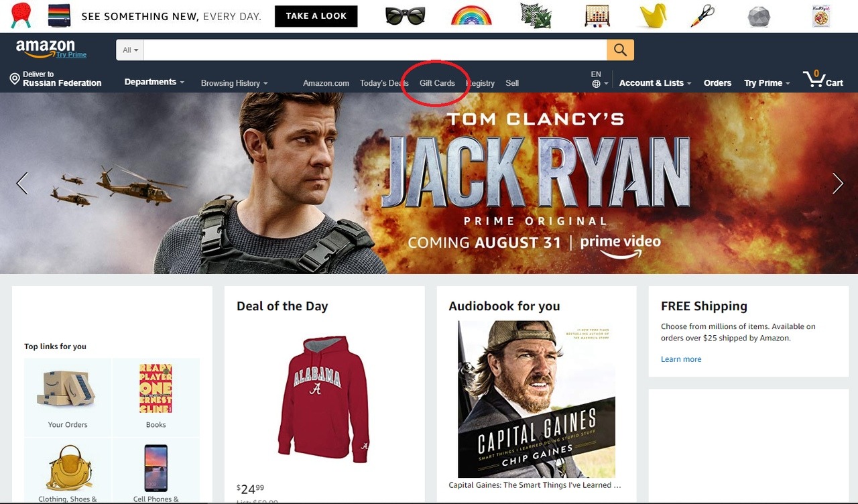Viewport: 858px width, 504px height.
Task: Click inside the Amazon search field
Action: coord(375,50)
